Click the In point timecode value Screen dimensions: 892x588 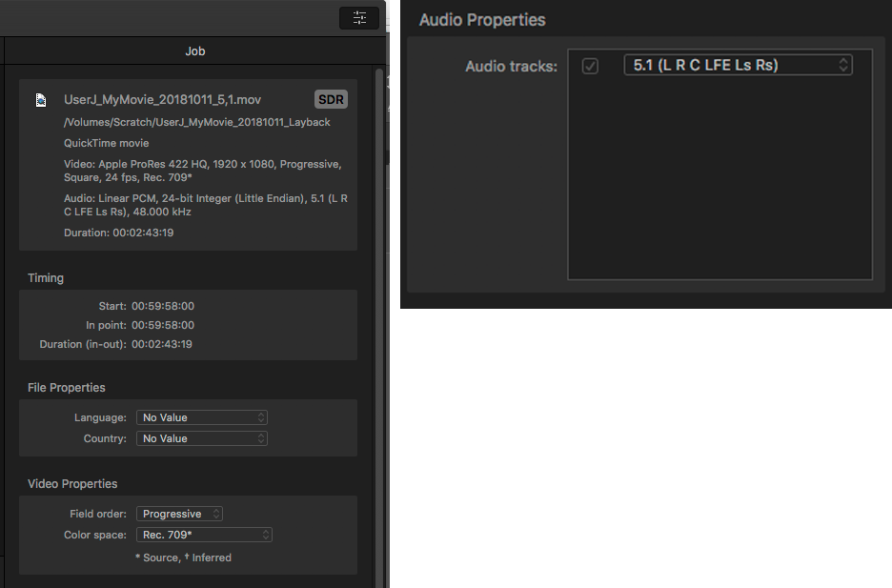tap(163, 325)
